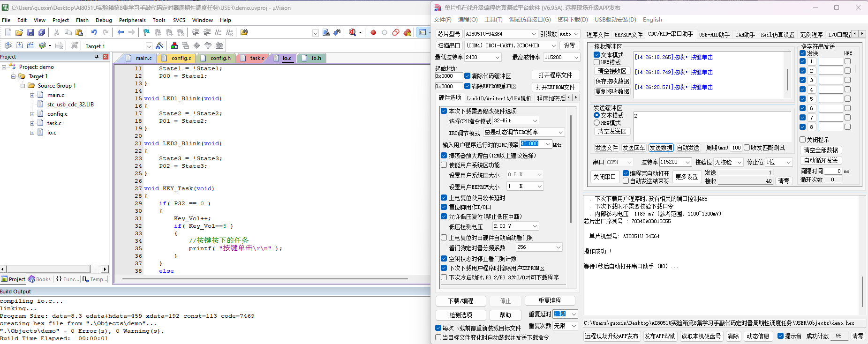This screenshot has height=344, width=868.
Task: Click the Build target icon
Action: click(19, 45)
